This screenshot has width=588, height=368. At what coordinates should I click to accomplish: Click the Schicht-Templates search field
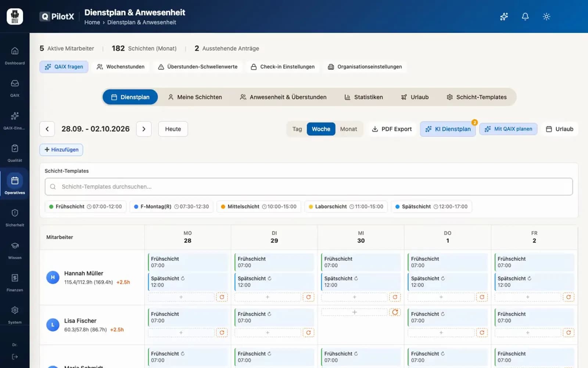coord(309,187)
